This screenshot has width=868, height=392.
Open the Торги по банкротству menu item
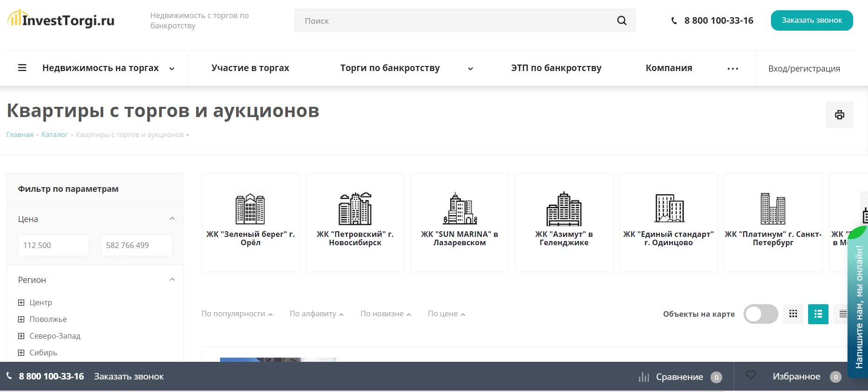click(x=390, y=68)
